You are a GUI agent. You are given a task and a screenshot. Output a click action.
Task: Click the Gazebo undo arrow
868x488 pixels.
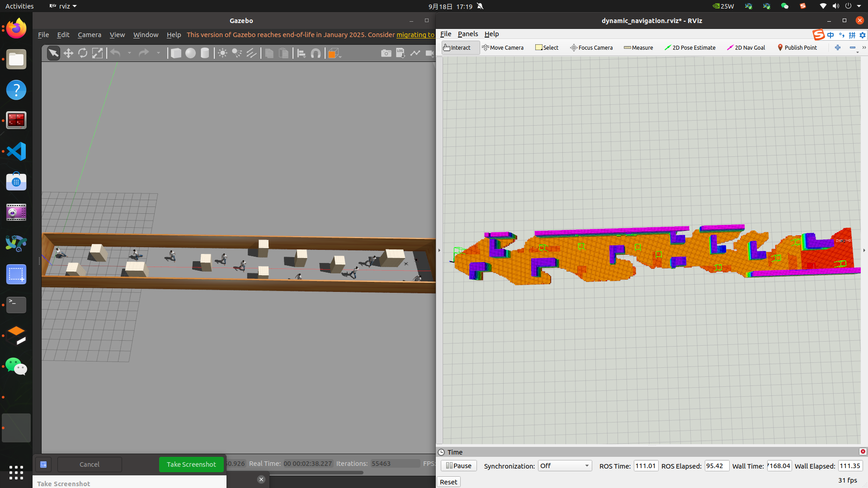pyautogui.click(x=116, y=53)
